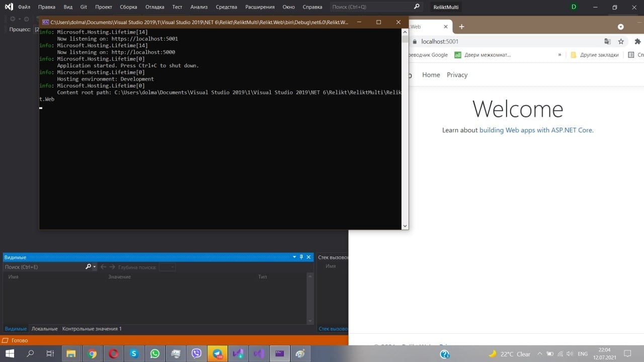644x362 pixels.
Task: Show hidden system tray icons
Action: 540,354
